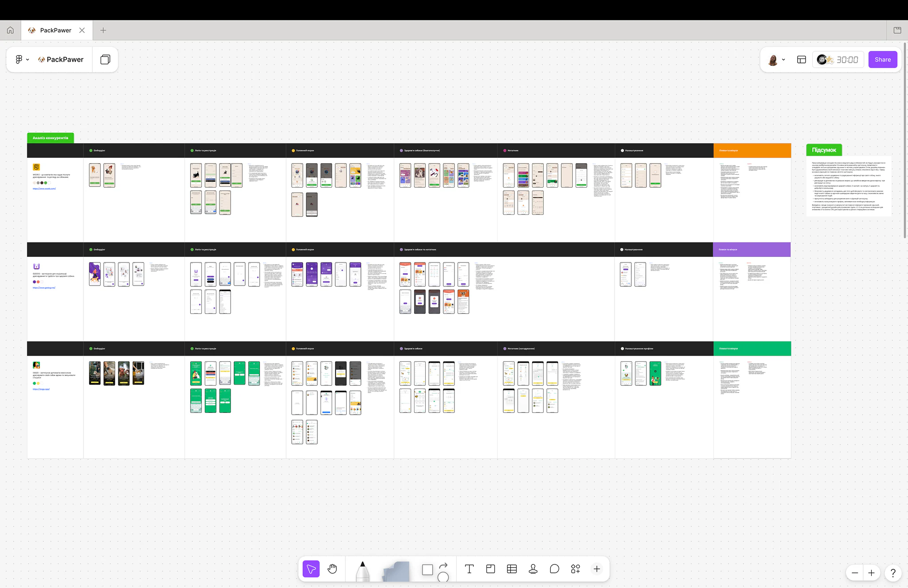Choose the Section tool
This screenshot has height=588, width=908.
coord(490,569)
